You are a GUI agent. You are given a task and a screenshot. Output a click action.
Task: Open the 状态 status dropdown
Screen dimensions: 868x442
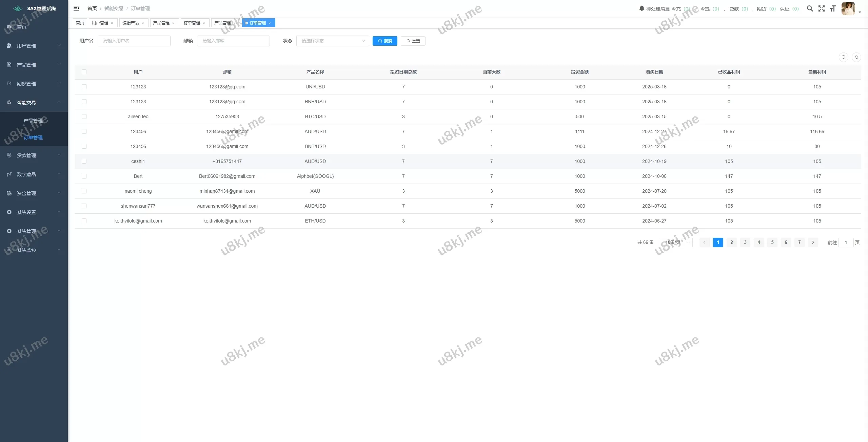[x=332, y=41]
